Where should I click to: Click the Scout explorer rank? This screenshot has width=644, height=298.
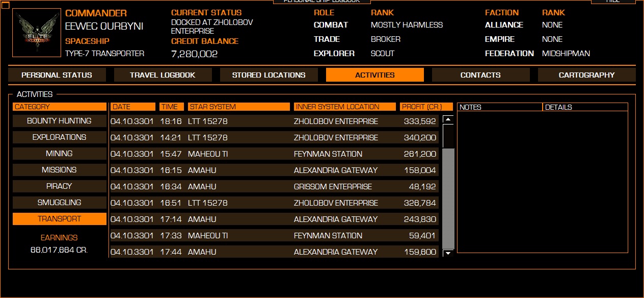click(x=383, y=53)
